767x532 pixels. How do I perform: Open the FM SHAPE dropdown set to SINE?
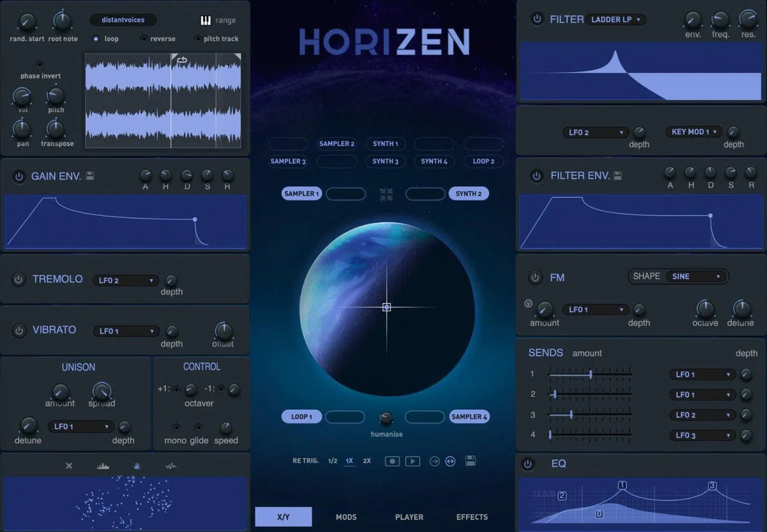click(696, 277)
